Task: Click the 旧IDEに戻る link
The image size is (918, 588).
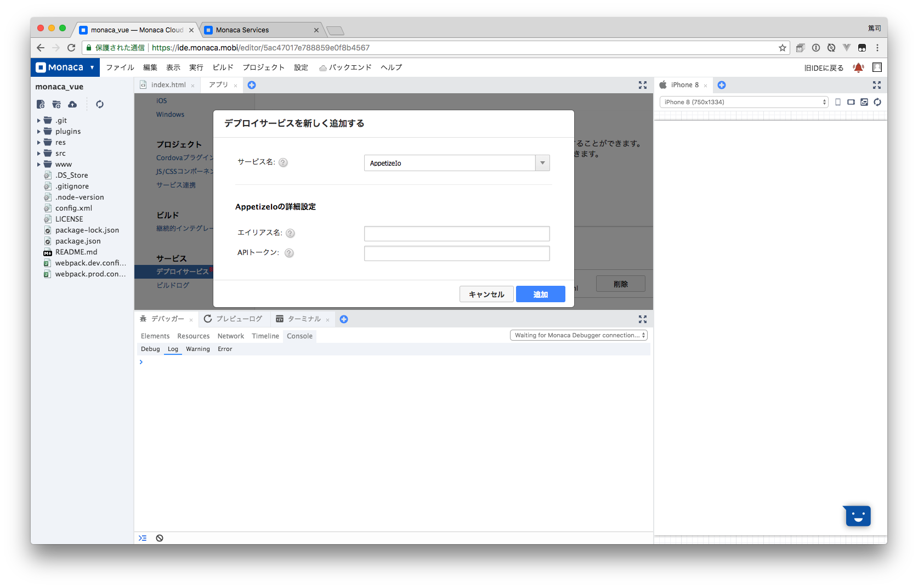Action: (x=824, y=68)
